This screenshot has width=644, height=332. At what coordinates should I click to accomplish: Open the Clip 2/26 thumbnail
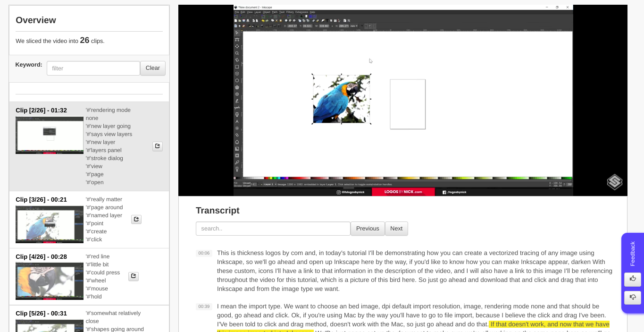click(50, 135)
